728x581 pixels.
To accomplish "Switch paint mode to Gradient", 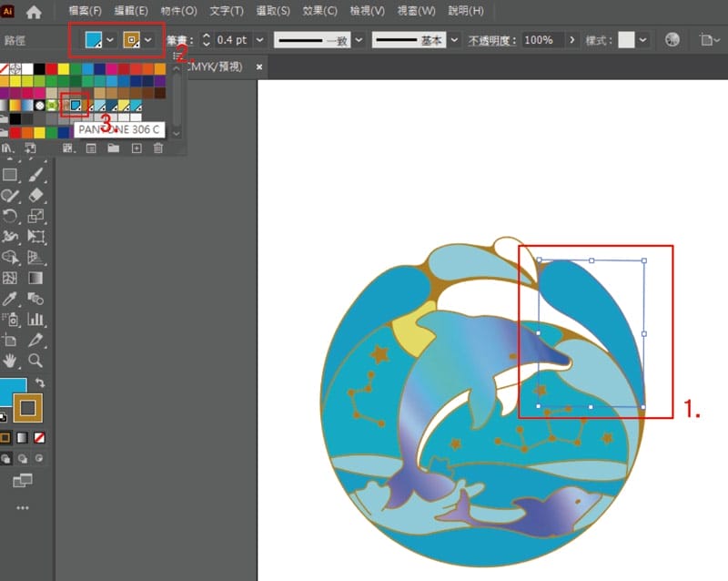I will tap(23, 437).
